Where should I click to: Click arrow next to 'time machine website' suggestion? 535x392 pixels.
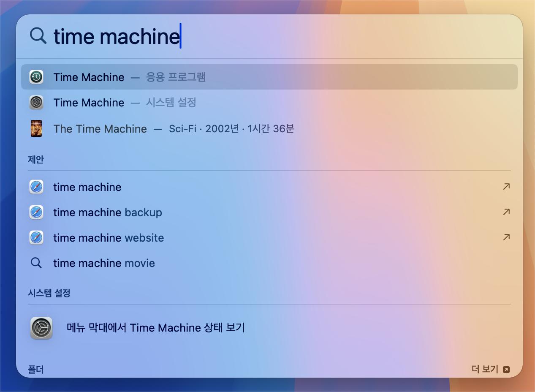point(506,237)
